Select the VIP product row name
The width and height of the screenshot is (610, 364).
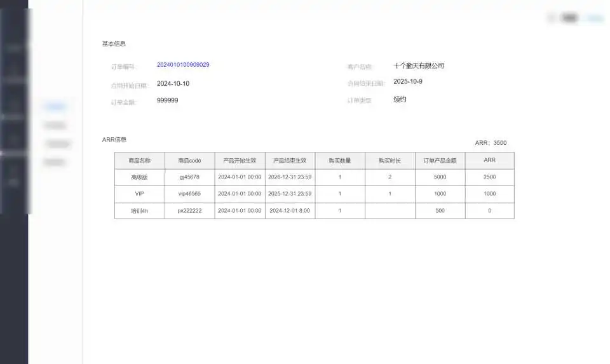(x=139, y=194)
